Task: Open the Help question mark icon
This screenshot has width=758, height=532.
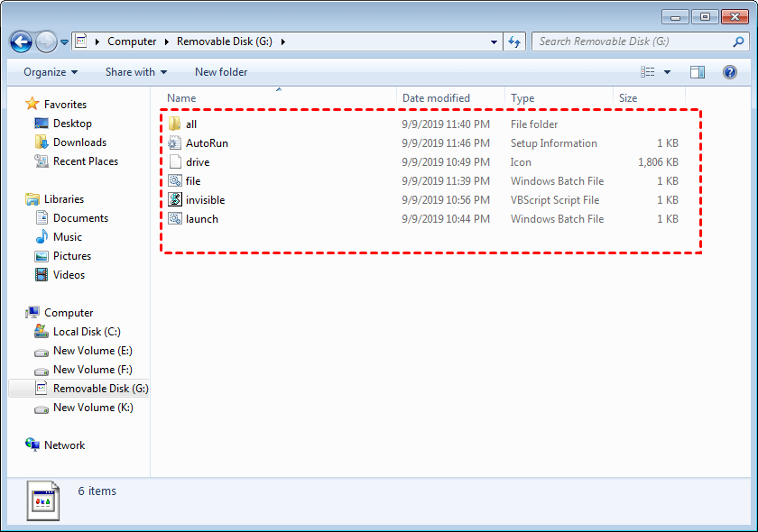Action: pyautogui.click(x=729, y=72)
